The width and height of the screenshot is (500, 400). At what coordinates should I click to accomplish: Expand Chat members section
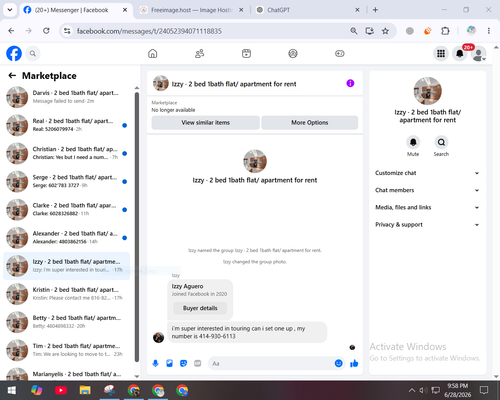point(427,190)
